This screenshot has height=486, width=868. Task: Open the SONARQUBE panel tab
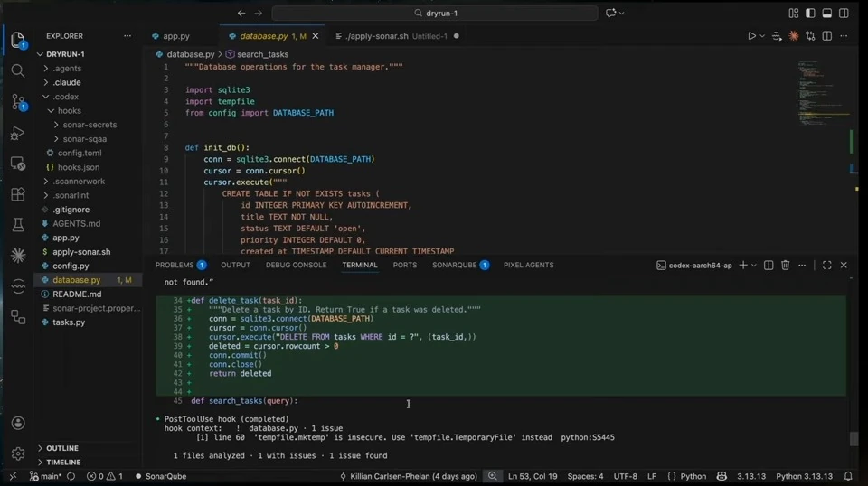point(460,266)
